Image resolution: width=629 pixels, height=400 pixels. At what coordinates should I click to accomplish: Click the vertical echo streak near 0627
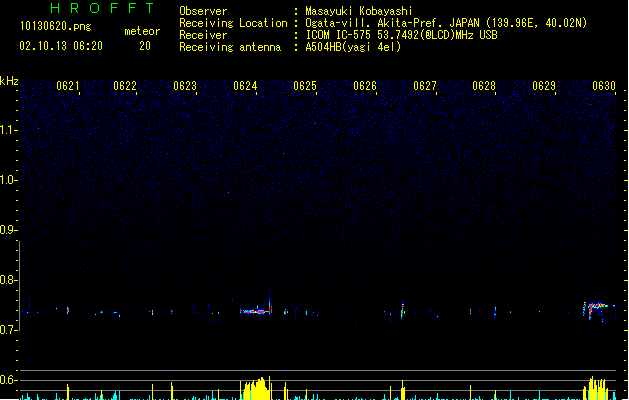[403, 310]
